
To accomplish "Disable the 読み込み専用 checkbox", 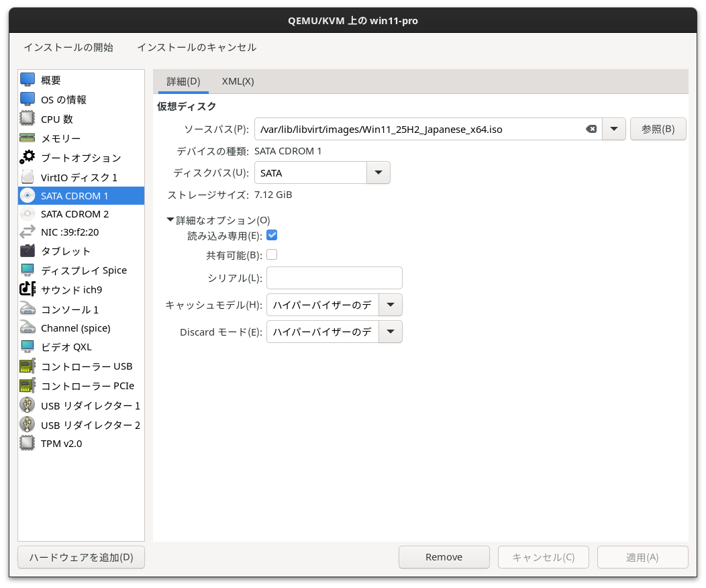I will point(272,235).
